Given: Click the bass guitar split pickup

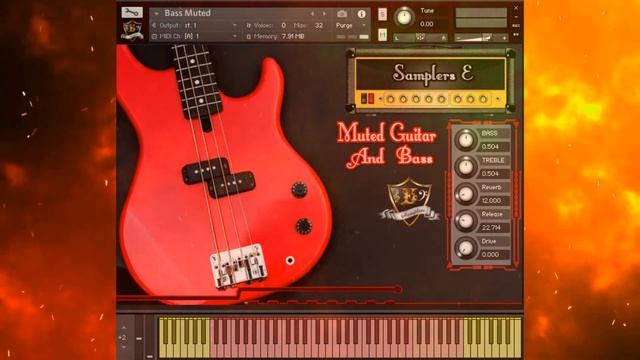Looking at the screenshot, I should point(219,178).
